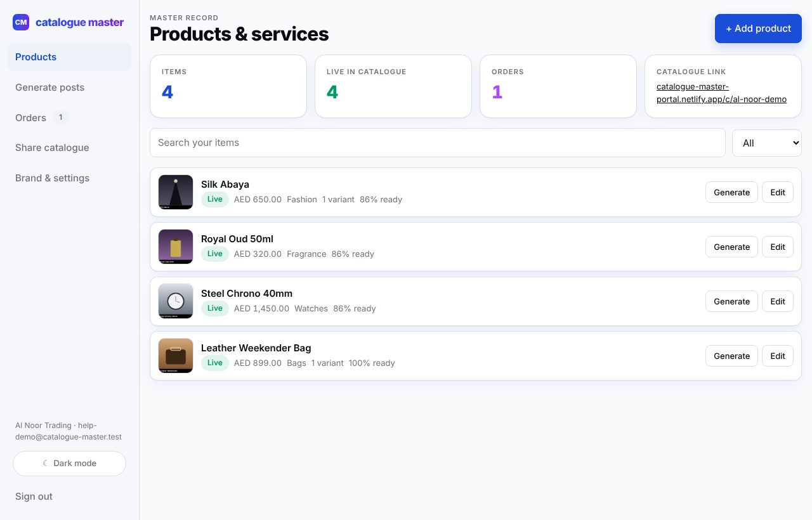
Task: Go to Products in the sidebar
Action: point(69,57)
